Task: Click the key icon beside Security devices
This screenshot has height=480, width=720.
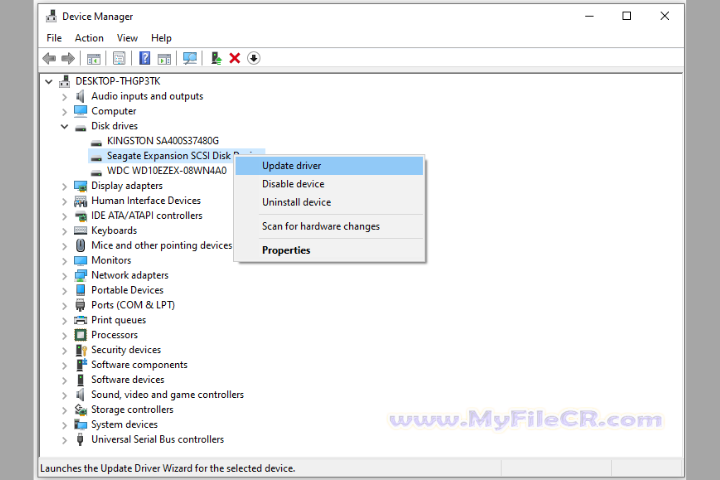Action: click(x=81, y=350)
